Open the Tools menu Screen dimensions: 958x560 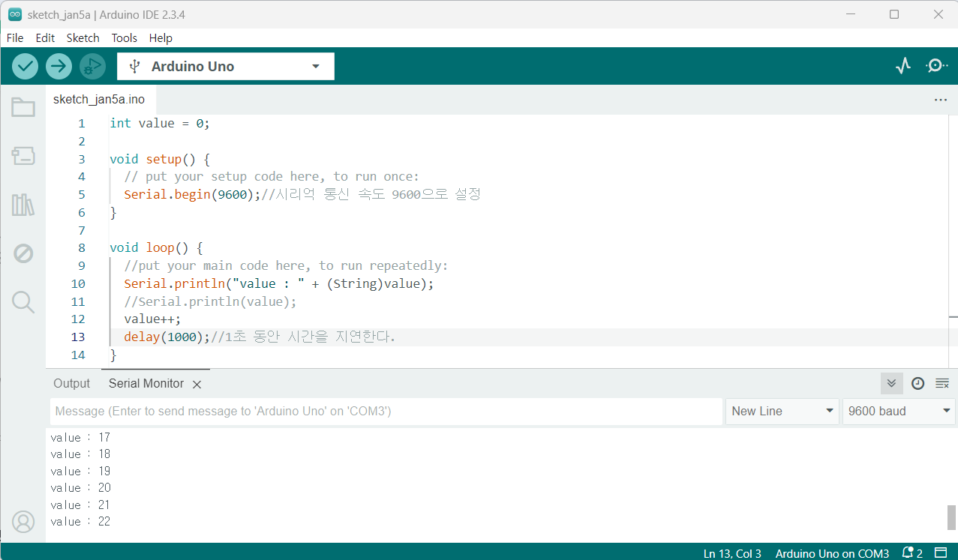(x=125, y=37)
